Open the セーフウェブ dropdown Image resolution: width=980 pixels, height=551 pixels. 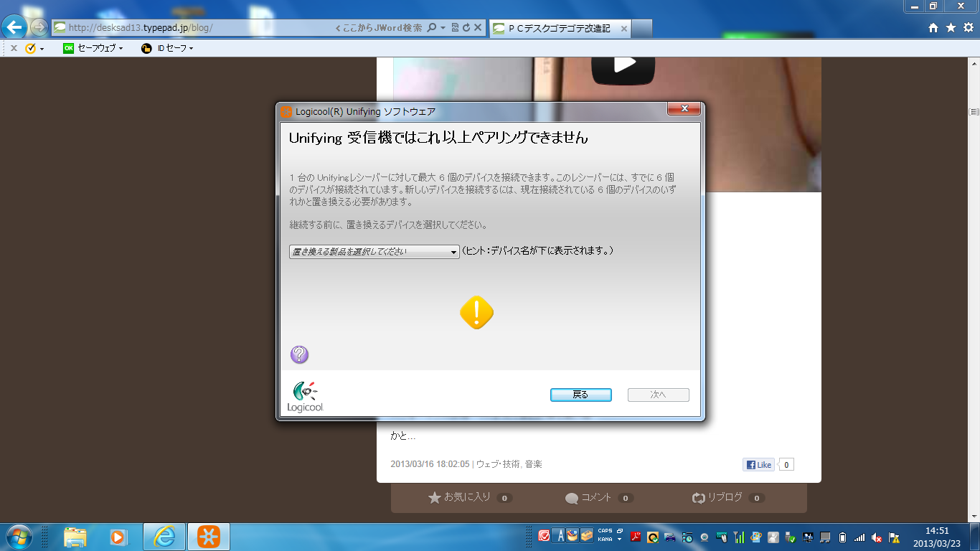[x=93, y=48]
